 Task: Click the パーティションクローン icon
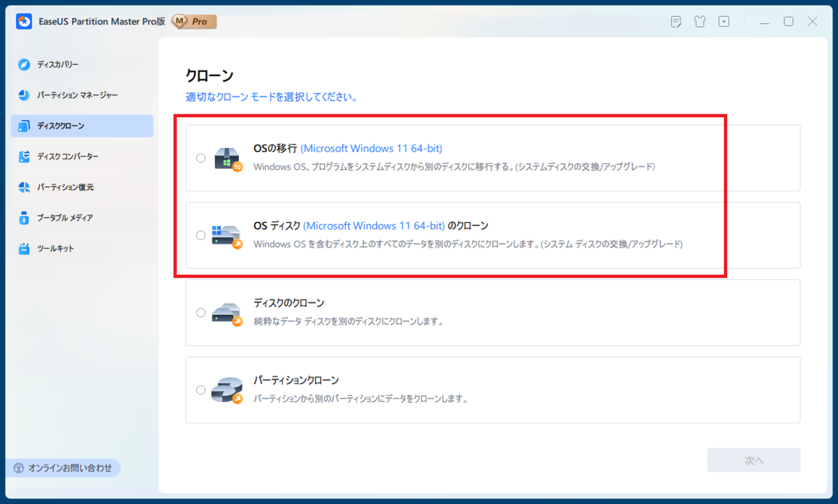click(x=227, y=391)
